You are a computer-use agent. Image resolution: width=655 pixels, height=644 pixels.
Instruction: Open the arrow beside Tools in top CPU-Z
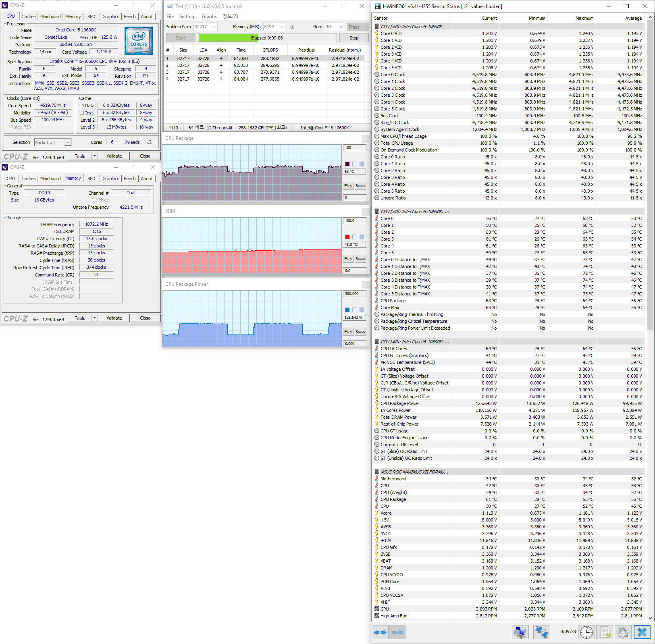coord(94,156)
